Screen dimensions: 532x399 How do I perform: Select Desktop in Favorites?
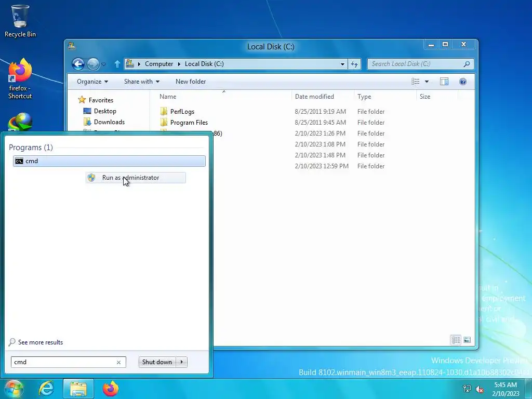[105, 111]
